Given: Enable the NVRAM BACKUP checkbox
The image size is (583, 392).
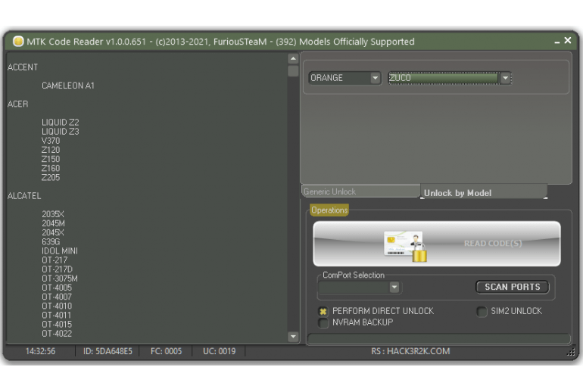Looking at the screenshot, I should point(323,322).
